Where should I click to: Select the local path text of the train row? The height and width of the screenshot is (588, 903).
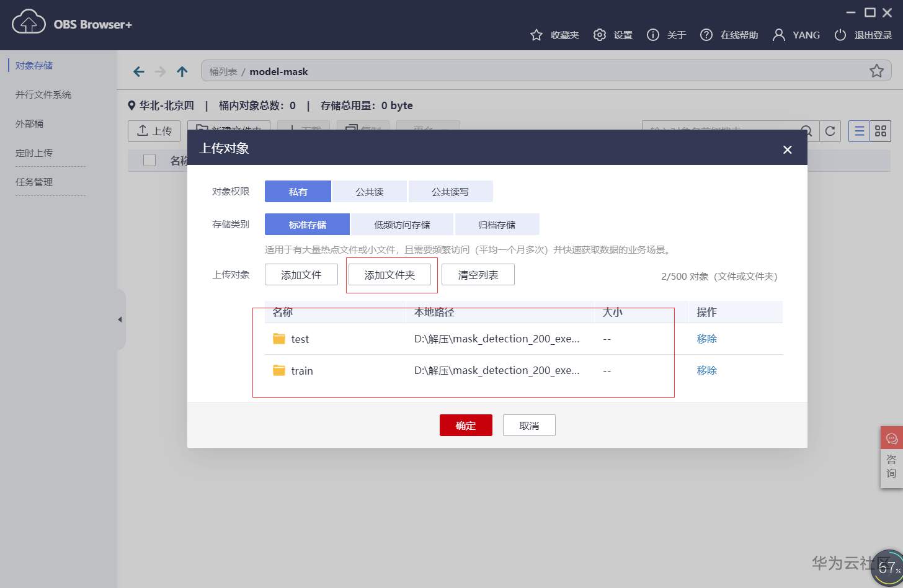(497, 370)
